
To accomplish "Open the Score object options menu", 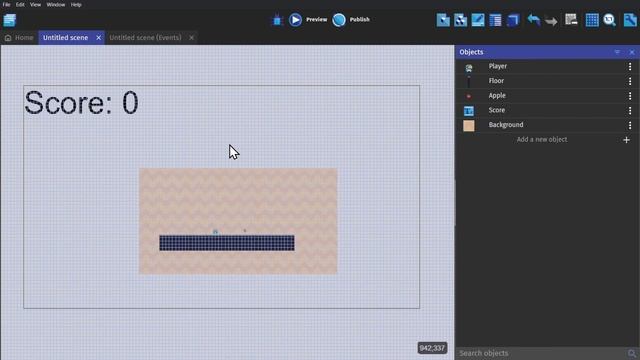I will 630,111.
